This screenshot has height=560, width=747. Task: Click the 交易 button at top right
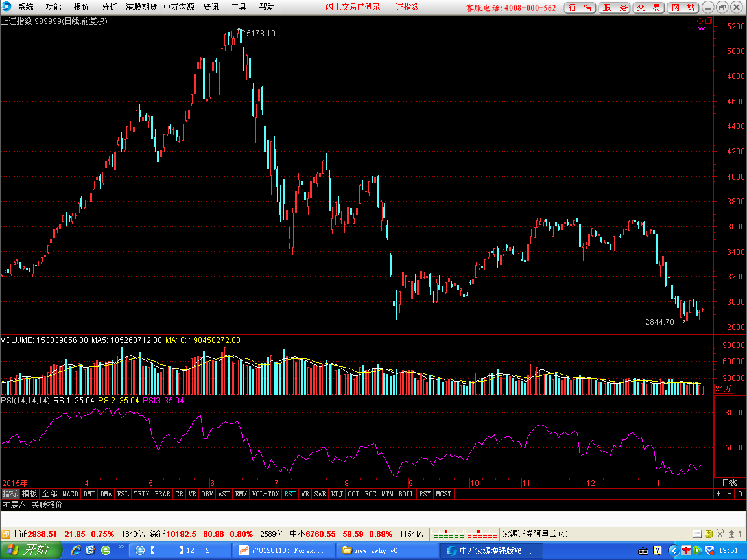(648, 7)
